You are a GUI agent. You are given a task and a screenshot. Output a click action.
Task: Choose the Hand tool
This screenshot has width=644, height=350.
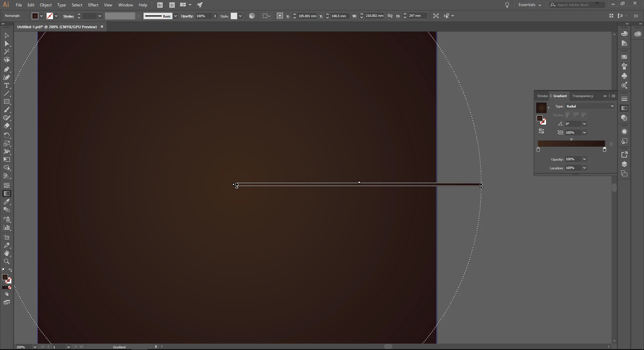coord(7,253)
